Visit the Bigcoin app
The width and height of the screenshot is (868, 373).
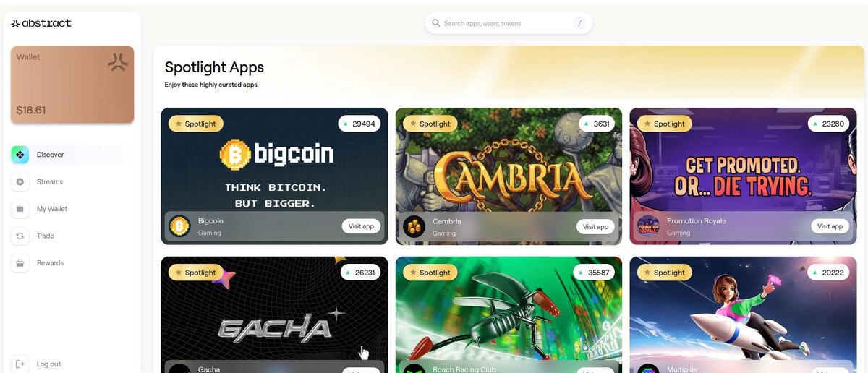tap(361, 226)
